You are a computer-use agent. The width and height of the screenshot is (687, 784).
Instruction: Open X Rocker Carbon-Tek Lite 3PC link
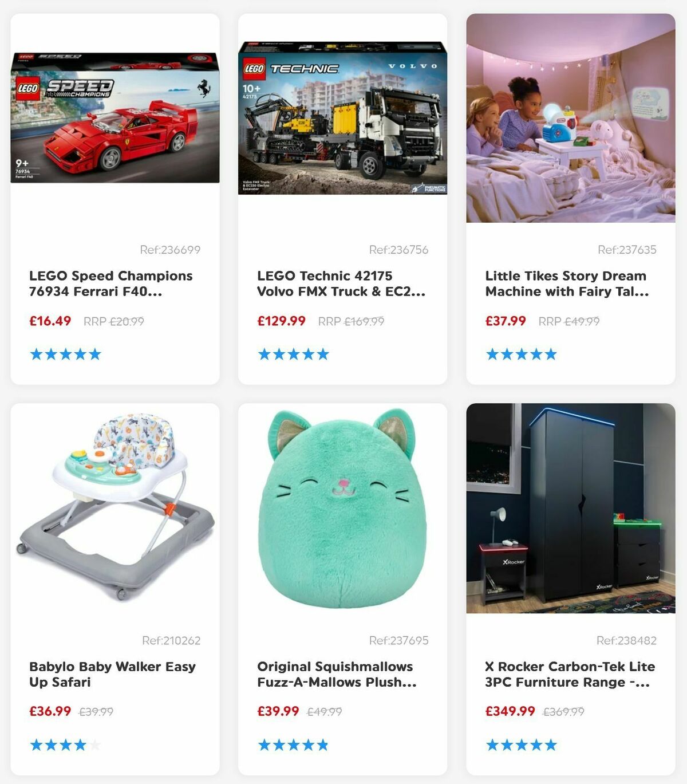[570, 674]
